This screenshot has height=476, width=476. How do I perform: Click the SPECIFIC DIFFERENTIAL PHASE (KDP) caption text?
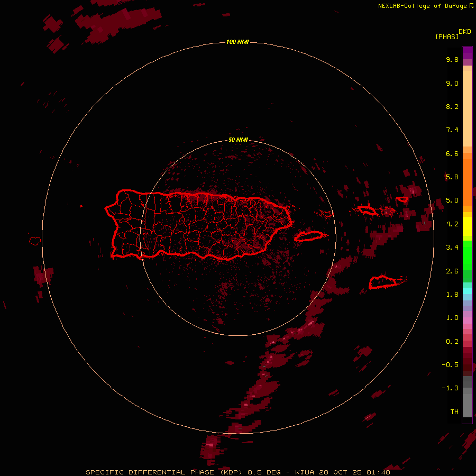pyautogui.click(x=164, y=472)
